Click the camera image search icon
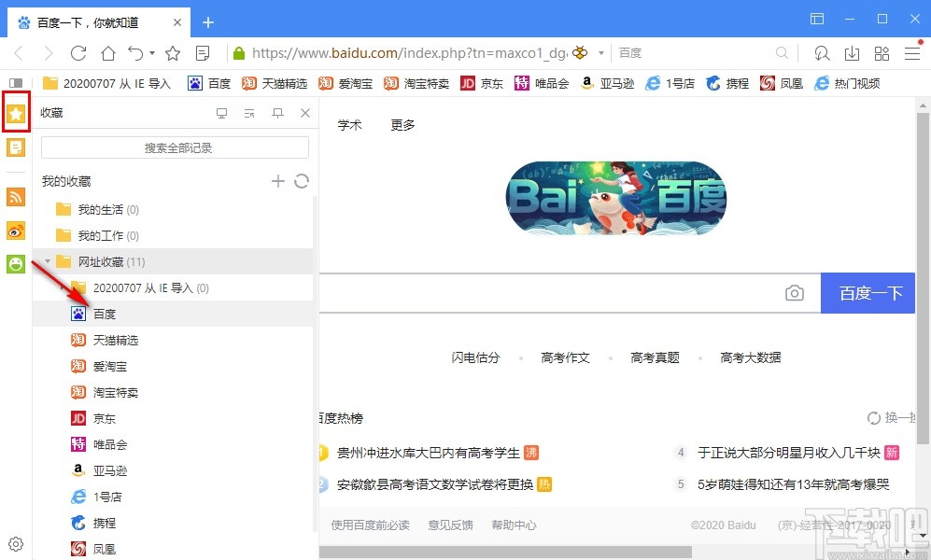931x560 pixels. pyautogui.click(x=795, y=292)
